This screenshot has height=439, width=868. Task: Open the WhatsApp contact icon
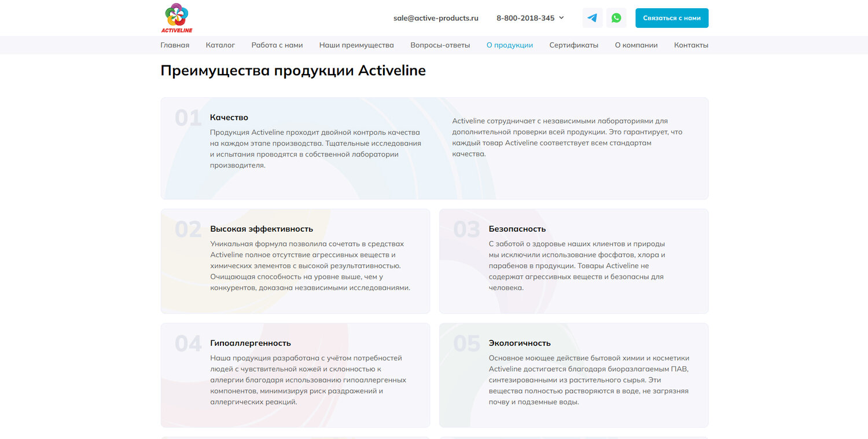[616, 18]
